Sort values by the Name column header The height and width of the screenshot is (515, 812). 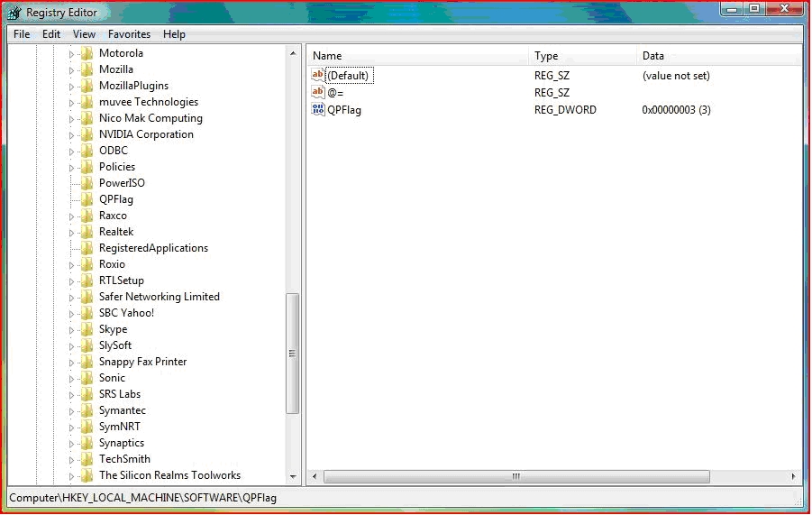(x=417, y=55)
